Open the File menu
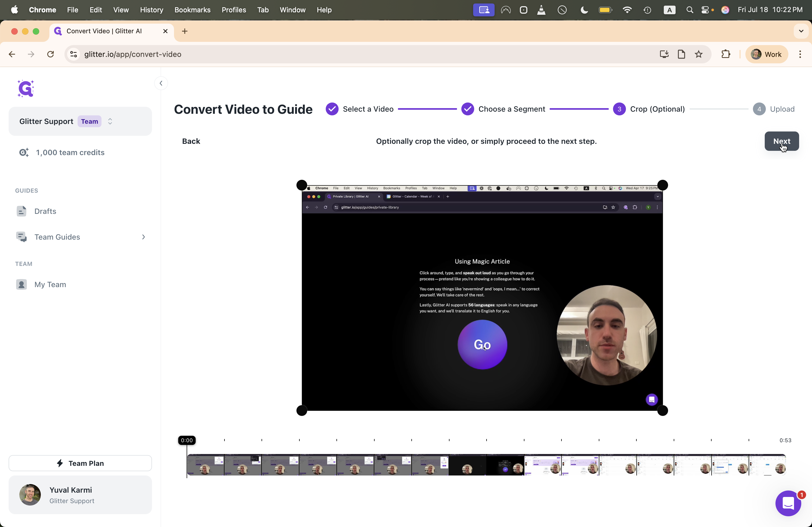The width and height of the screenshot is (812, 527). (x=73, y=10)
